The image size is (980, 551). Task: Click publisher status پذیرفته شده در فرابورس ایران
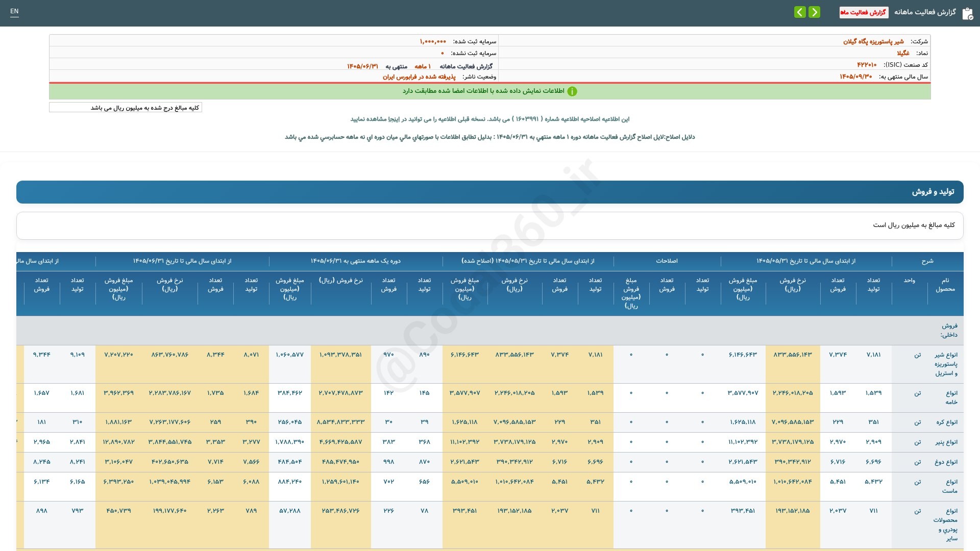(x=419, y=77)
